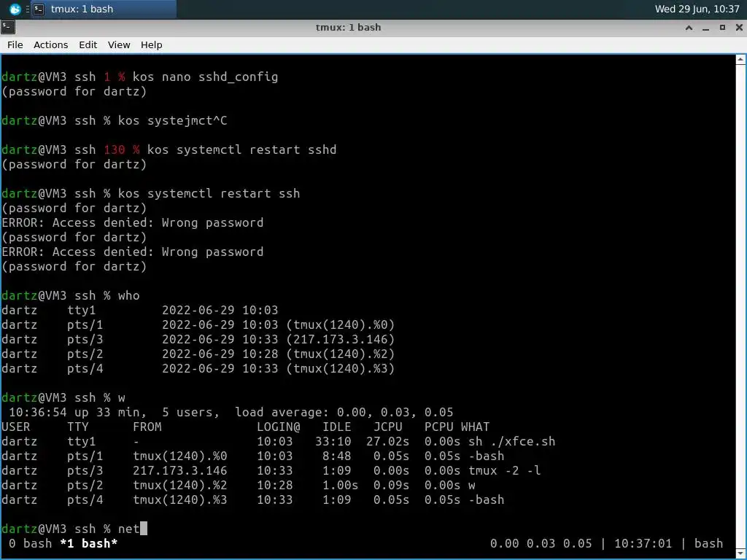Click the current prompt input 'net'

point(128,529)
